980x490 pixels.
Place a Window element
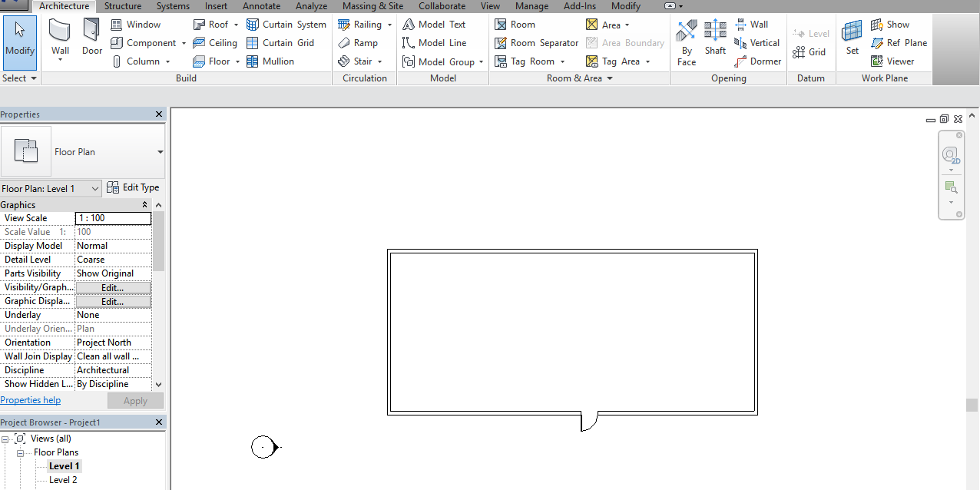click(136, 25)
